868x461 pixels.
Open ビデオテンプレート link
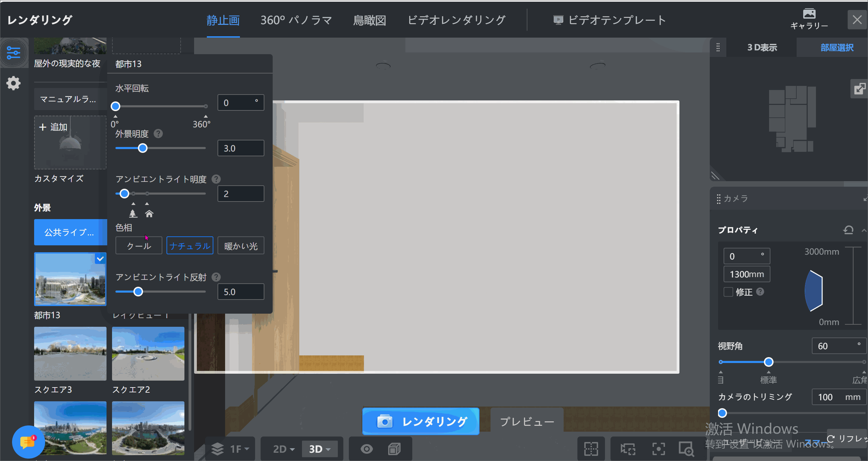point(609,20)
